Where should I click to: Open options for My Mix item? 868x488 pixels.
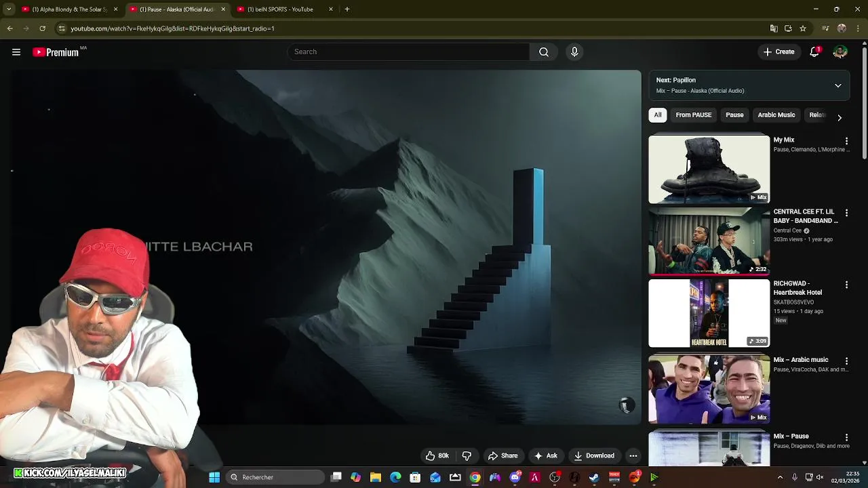click(x=846, y=141)
